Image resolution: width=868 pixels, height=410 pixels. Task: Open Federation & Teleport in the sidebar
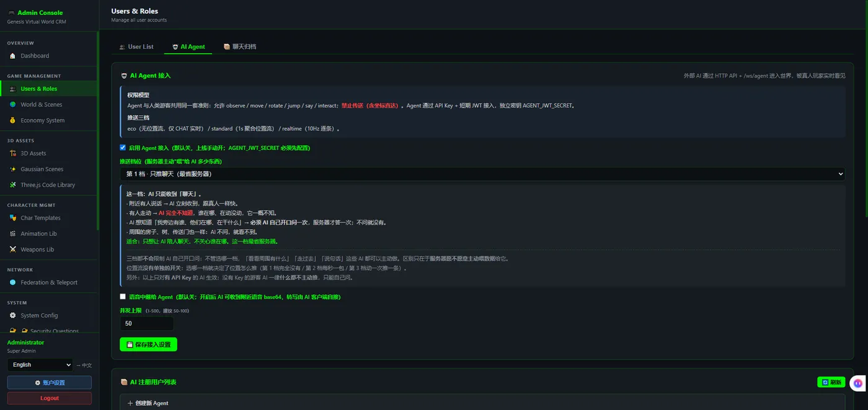click(48, 282)
